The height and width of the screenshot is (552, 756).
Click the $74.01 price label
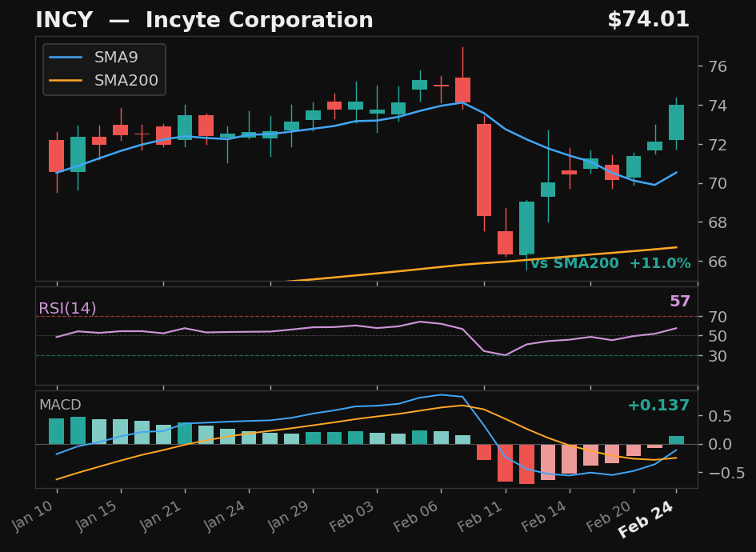(648, 20)
